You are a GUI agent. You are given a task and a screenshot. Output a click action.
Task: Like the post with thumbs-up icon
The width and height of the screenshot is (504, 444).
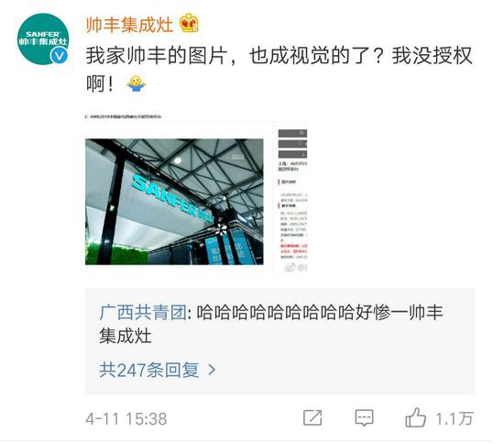tap(416, 417)
